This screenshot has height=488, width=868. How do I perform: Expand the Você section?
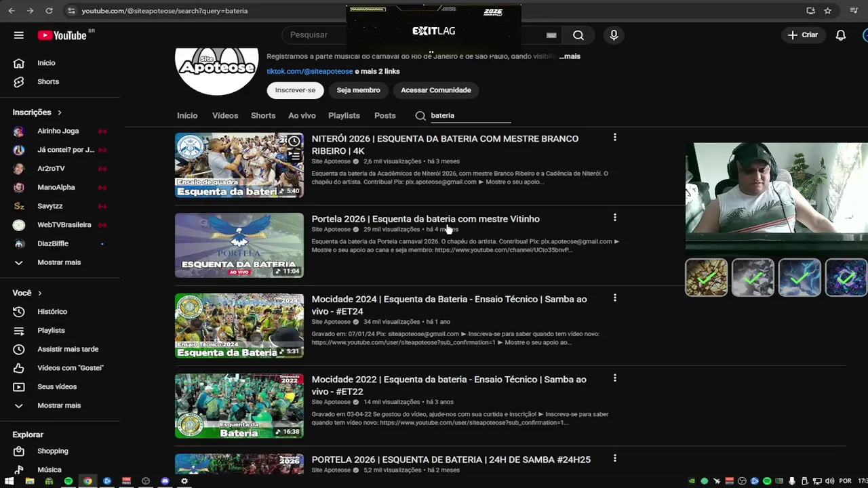[27, 293]
